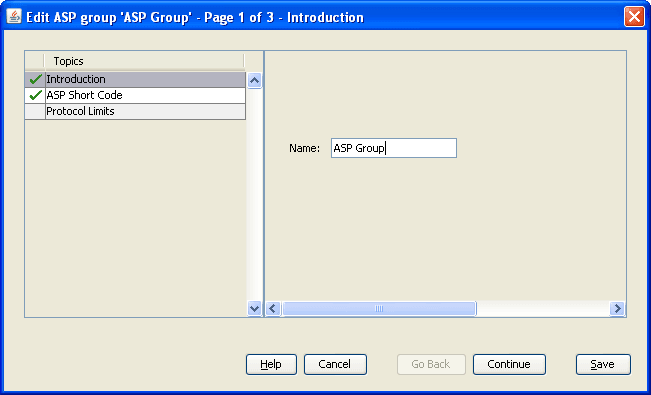
Task: Go to the Protocol Limits topic
Action: [x=145, y=111]
